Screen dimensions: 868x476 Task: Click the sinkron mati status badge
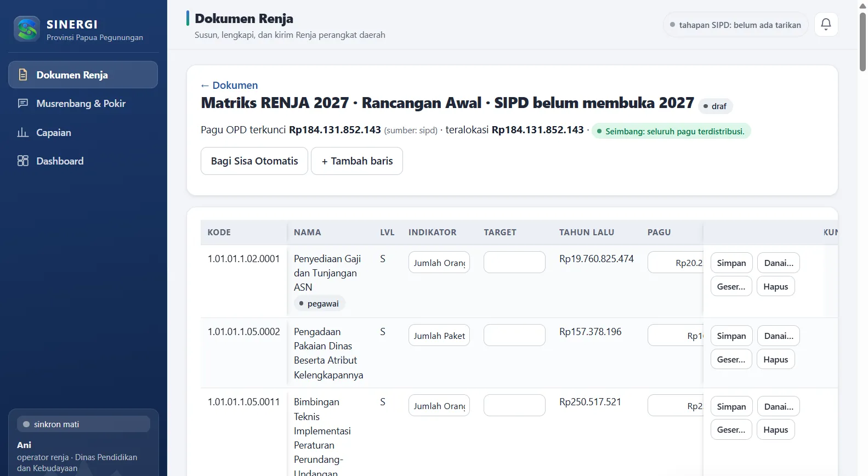83,424
